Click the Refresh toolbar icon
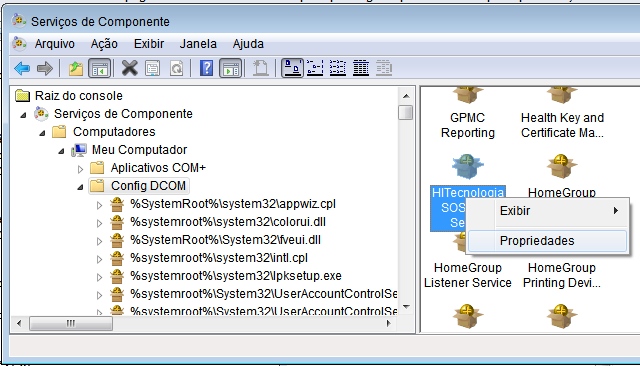Screen dimensions: 640x366 pos(176,68)
